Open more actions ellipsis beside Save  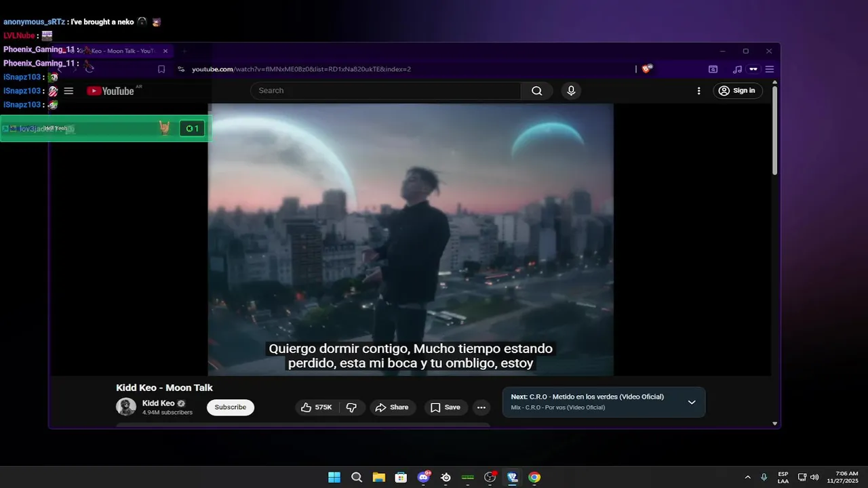[481, 407]
